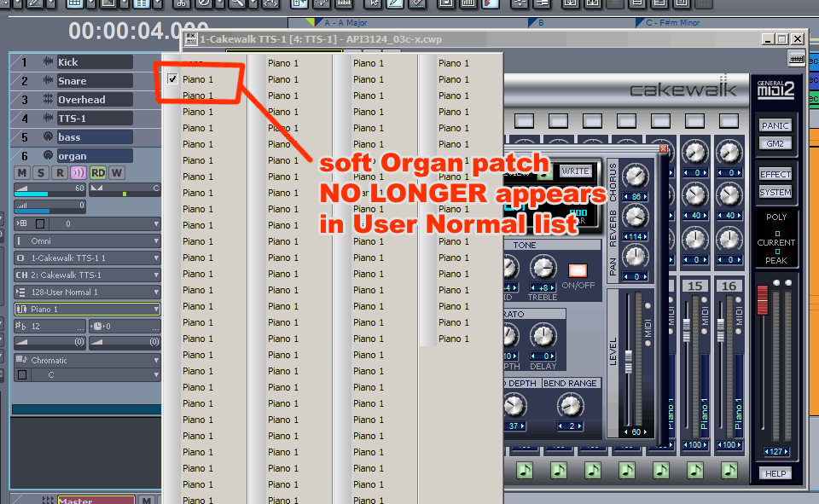Viewport: 819px width, 504px height.
Task: Click the waveform icon on Kick track
Action: coord(48,62)
